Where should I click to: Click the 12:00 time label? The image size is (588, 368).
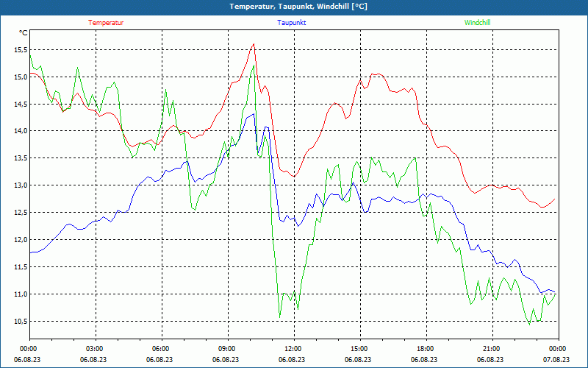pos(294,348)
